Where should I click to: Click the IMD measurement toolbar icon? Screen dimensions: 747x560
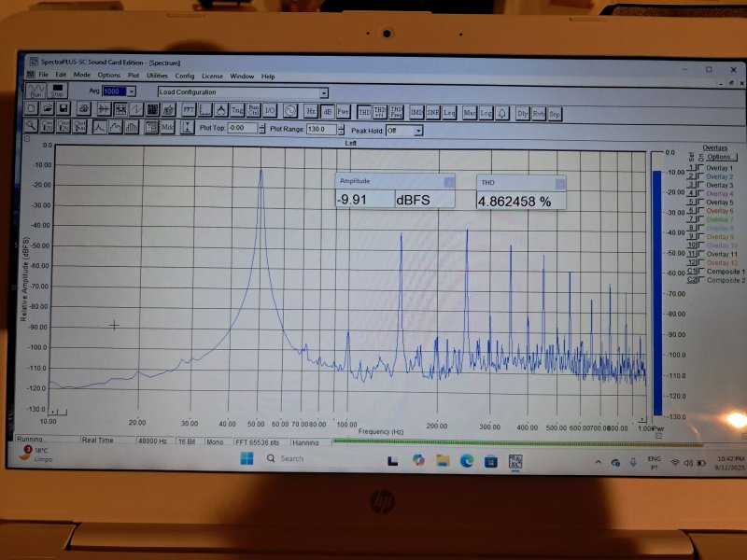click(x=416, y=112)
